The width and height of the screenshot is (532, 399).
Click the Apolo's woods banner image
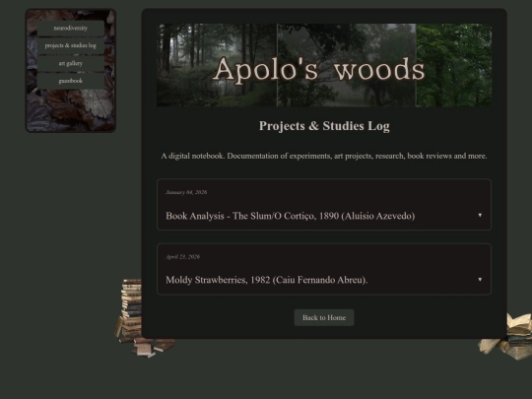(x=324, y=65)
